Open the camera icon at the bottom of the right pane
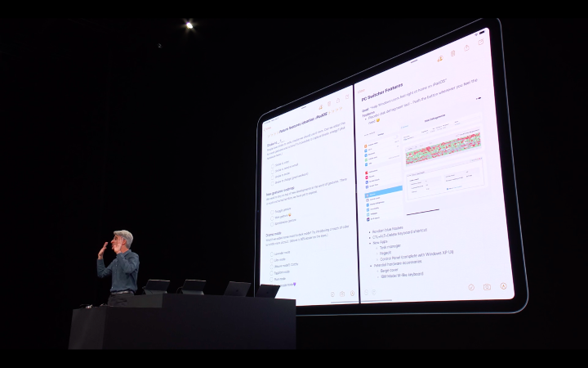Viewport: 588px width, 368px height. 487,287
